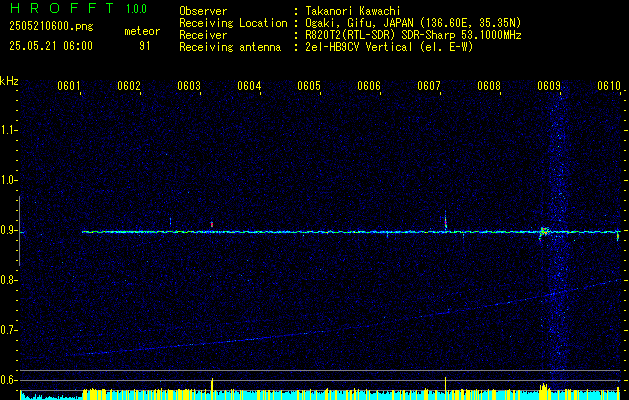Click the 1.0 kHz axis label
This screenshot has height=400, width=629.
8,181
